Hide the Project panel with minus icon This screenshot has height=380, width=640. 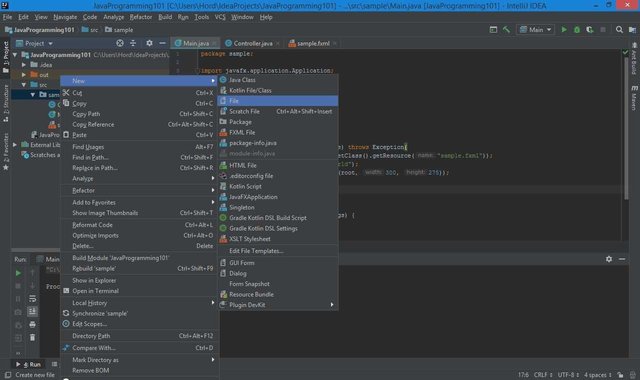click(x=162, y=43)
